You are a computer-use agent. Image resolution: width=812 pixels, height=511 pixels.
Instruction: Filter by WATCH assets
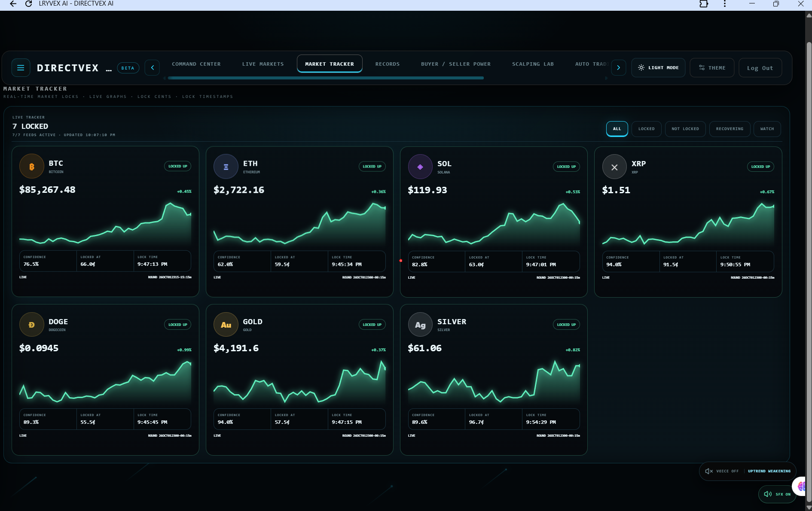tap(767, 129)
